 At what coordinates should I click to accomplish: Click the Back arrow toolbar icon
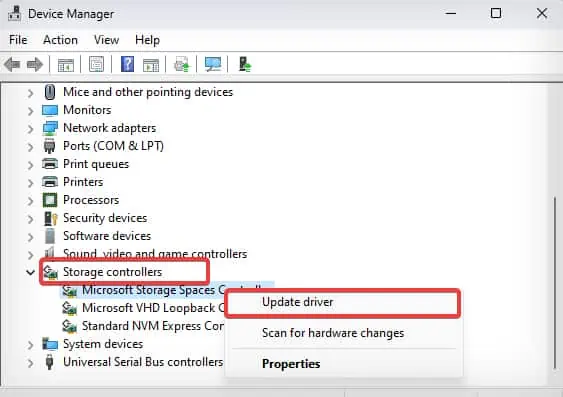12,65
